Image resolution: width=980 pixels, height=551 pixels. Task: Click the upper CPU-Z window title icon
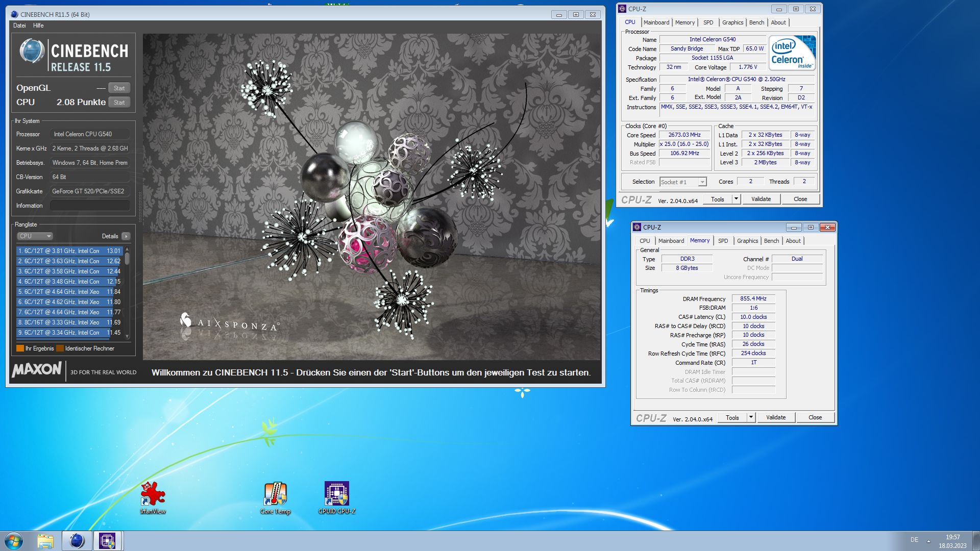point(622,9)
